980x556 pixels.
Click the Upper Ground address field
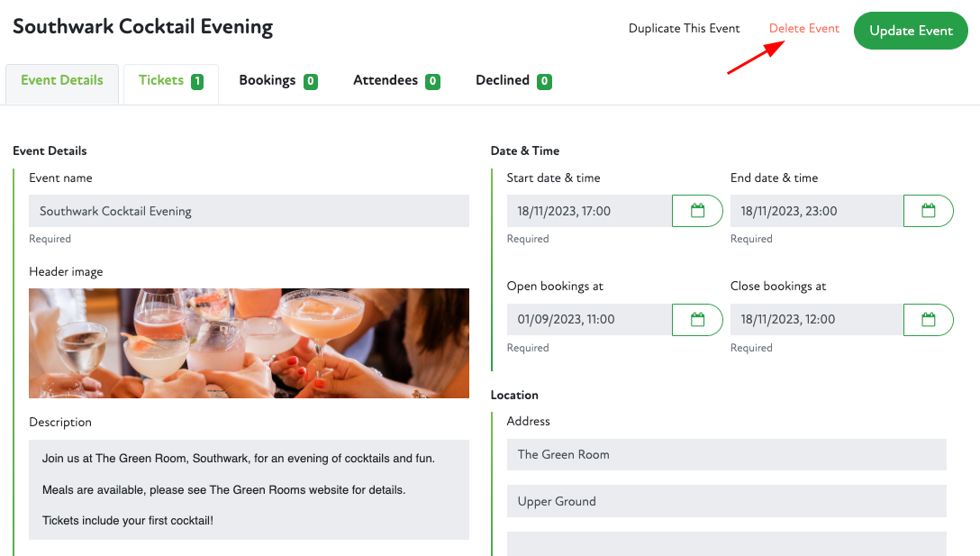pos(726,502)
